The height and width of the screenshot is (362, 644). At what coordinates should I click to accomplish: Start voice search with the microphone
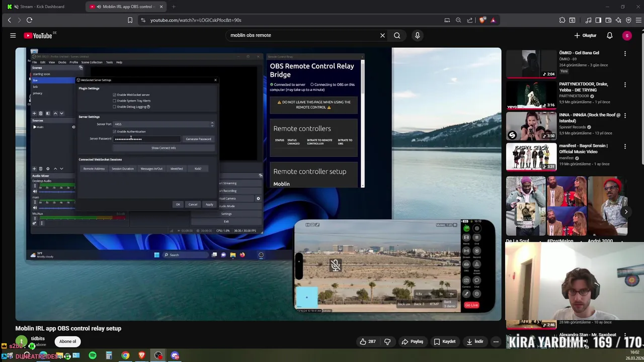[x=417, y=35]
